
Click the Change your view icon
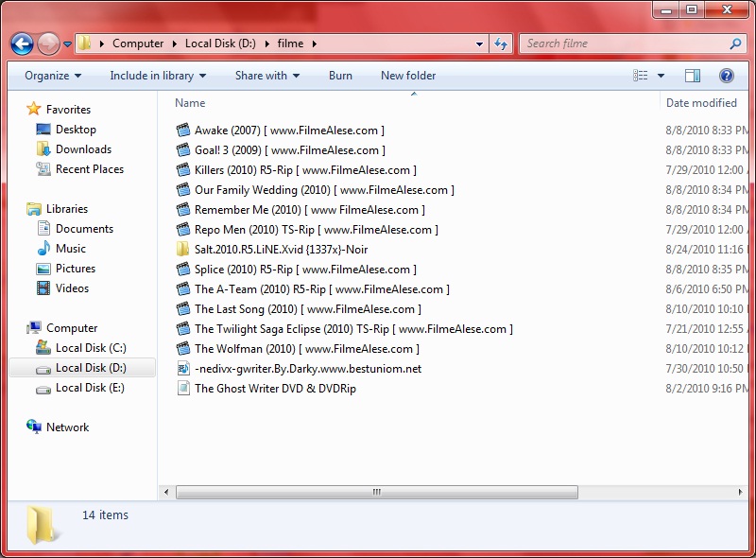(x=641, y=76)
